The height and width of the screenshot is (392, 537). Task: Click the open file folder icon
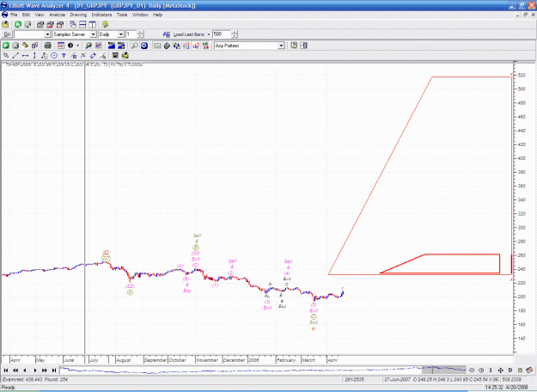point(5,24)
